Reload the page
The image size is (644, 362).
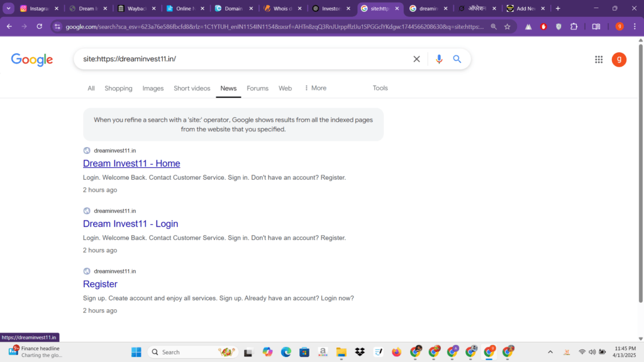tap(39, 26)
